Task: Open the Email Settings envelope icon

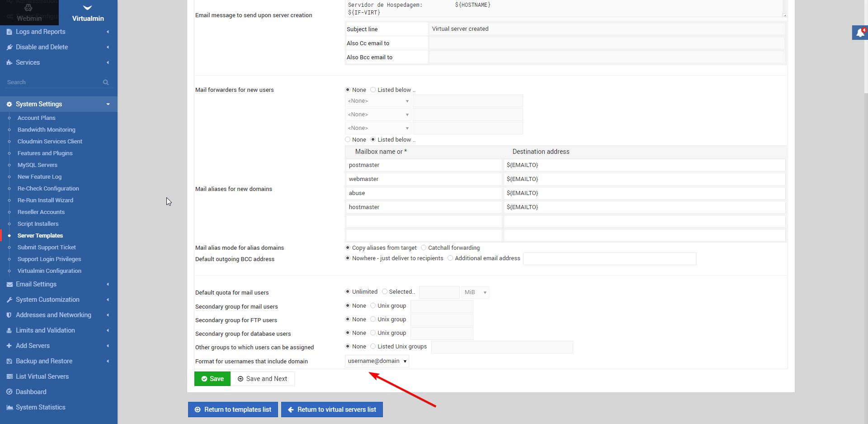Action: tap(9, 284)
